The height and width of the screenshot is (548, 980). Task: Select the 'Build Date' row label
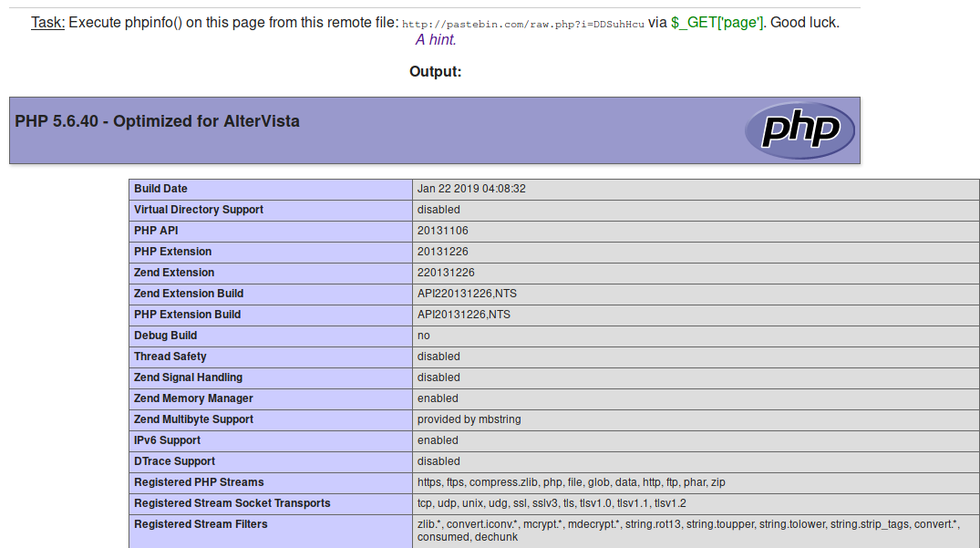click(x=160, y=189)
